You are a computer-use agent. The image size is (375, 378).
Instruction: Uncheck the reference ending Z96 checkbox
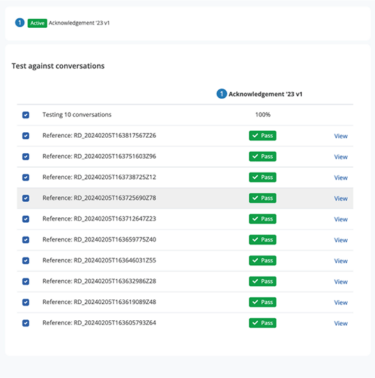click(x=26, y=157)
